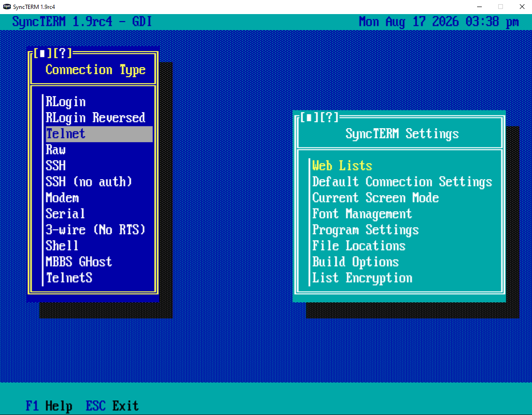This screenshot has width=532, height=415.
Task: Close the SyncTERM application window
Action: pyautogui.click(x=522, y=7)
